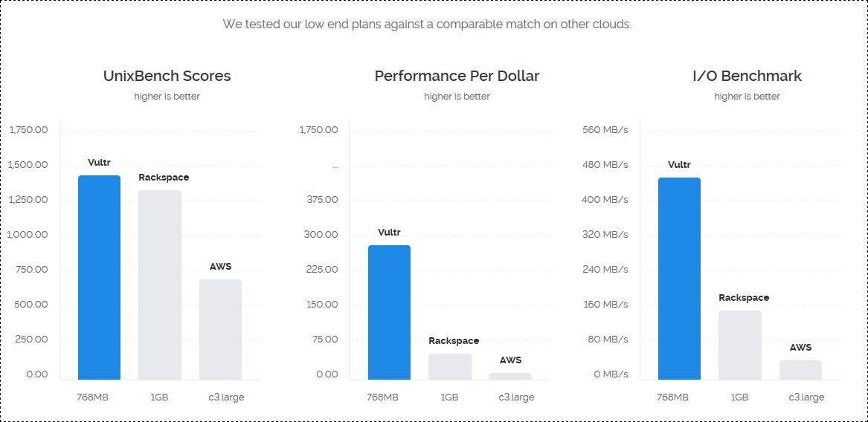
Task: Select the Rackspace bar in UnixBench Scores chart
Action: (160, 285)
